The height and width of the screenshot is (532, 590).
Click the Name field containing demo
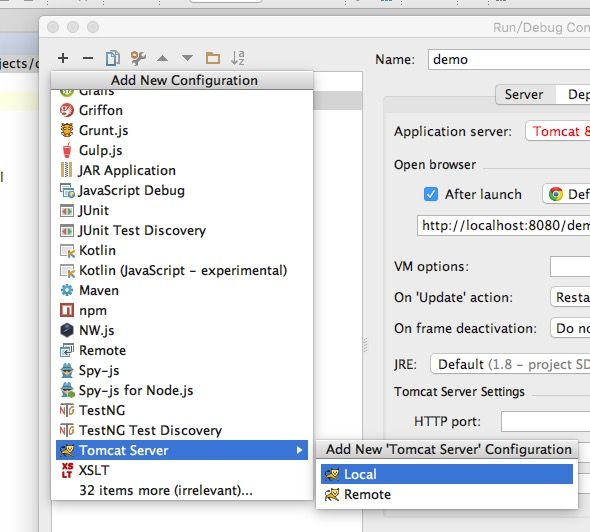pyautogui.click(x=509, y=59)
